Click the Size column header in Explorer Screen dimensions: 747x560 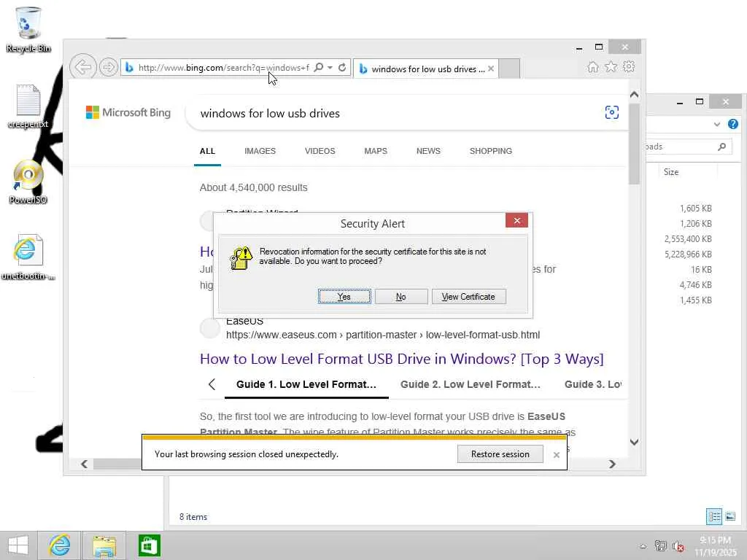[x=671, y=172]
